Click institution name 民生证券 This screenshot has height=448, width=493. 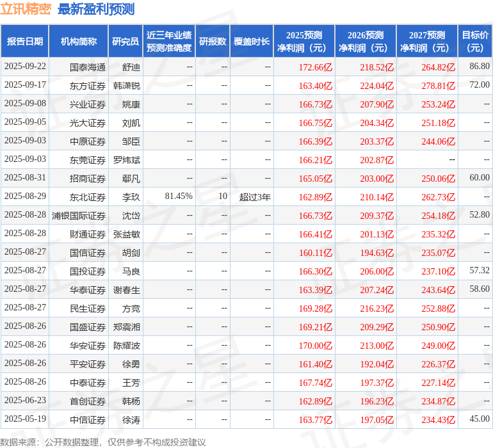[x=88, y=308]
